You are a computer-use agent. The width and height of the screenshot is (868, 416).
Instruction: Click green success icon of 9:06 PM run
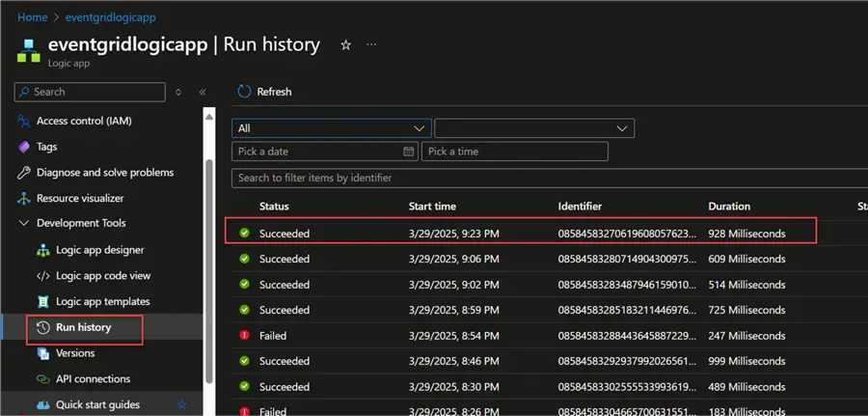point(244,259)
